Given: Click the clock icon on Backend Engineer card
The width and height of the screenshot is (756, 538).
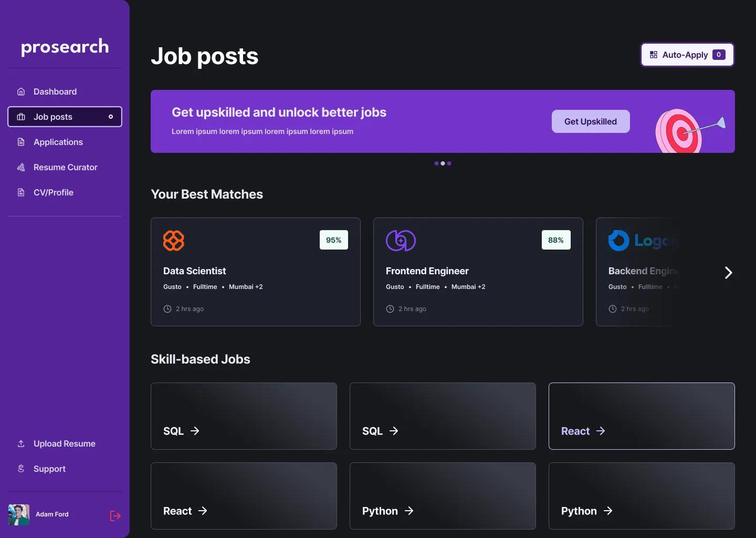Looking at the screenshot, I should (613, 309).
